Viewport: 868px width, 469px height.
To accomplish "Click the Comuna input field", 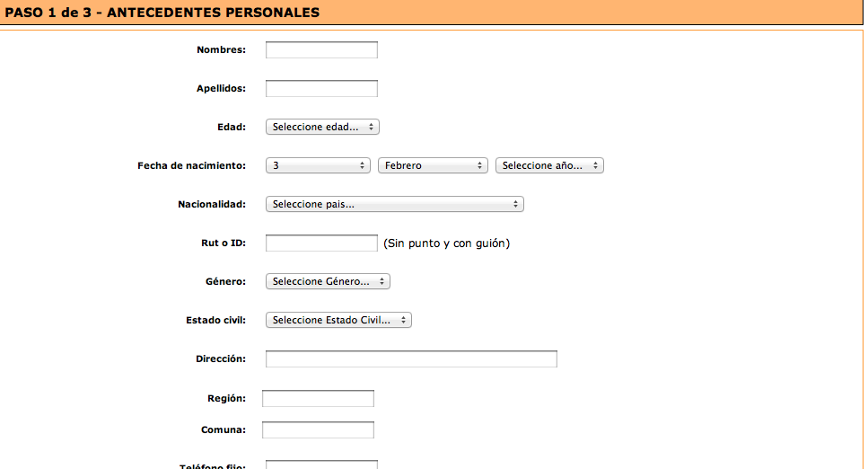I will pos(318,430).
